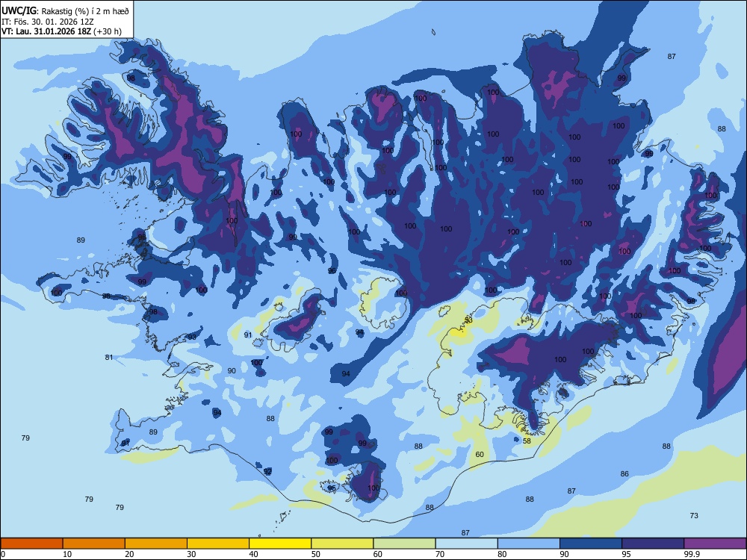Click the dark orange 0–10 legend swatch

tap(31, 544)
